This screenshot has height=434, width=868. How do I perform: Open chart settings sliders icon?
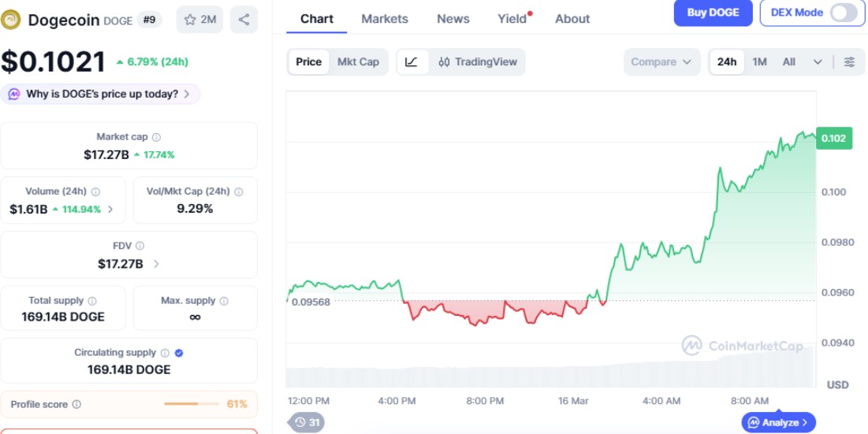[x=849, y=62]
